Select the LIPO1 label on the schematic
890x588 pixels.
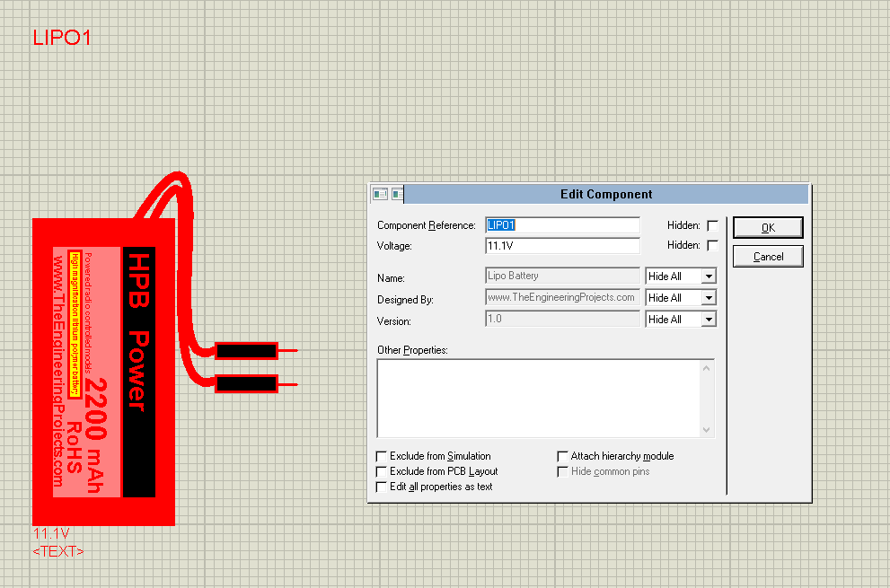62,38
